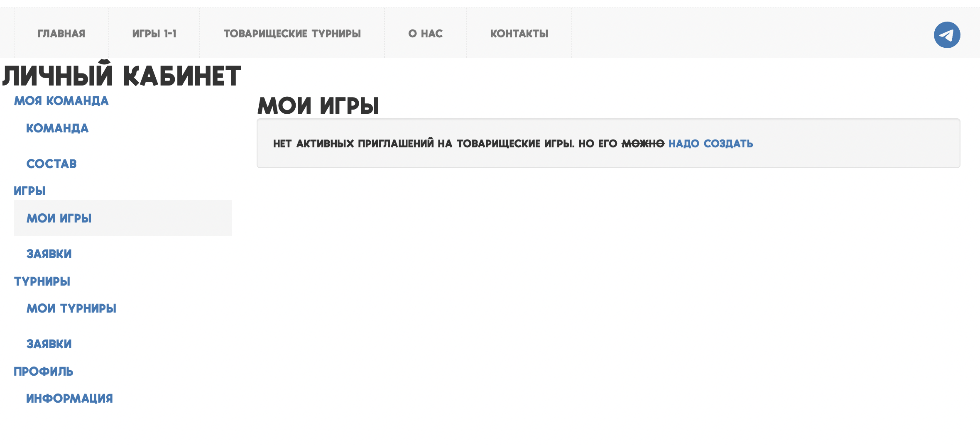980x445 pixels.
Task: Open the О нас page
Action: pos(425,34)
